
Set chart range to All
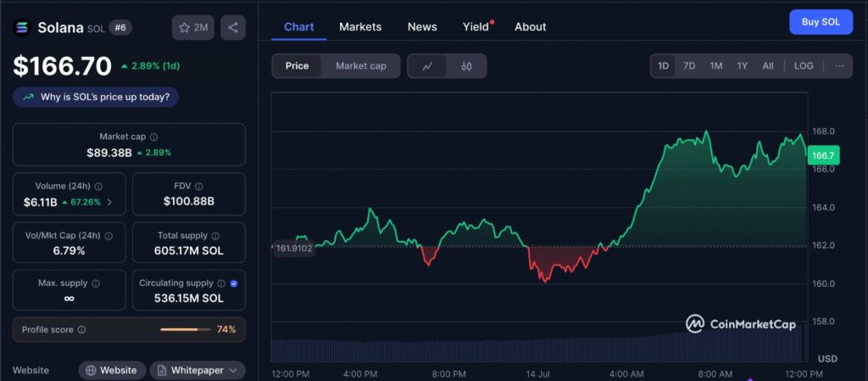768,66
